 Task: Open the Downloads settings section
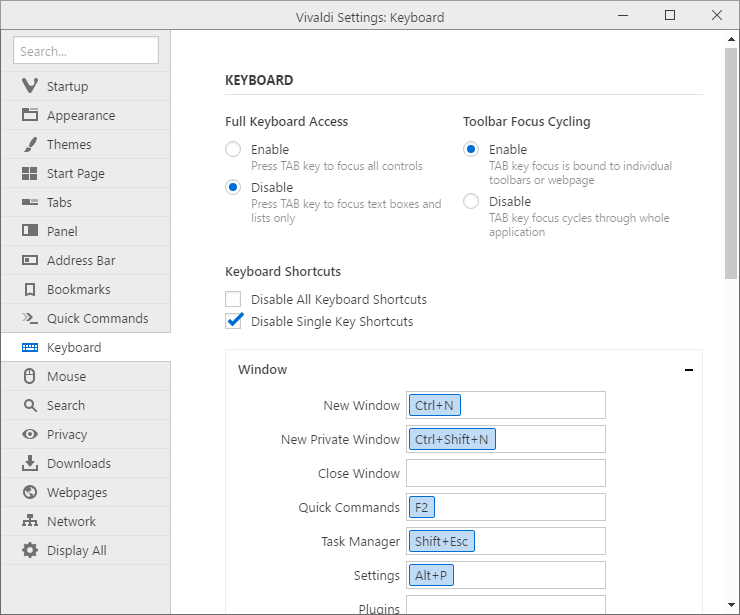click(x=78, y=463)
